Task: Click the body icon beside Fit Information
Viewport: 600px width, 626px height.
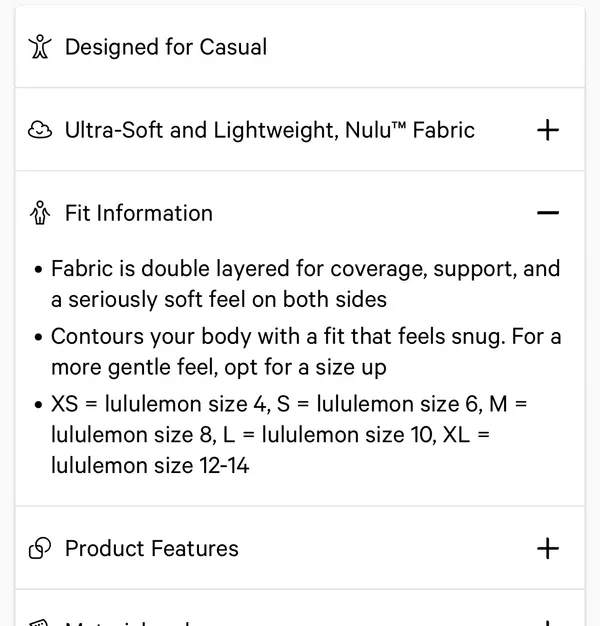Action: pyautogui.click(x=40, y=213)
